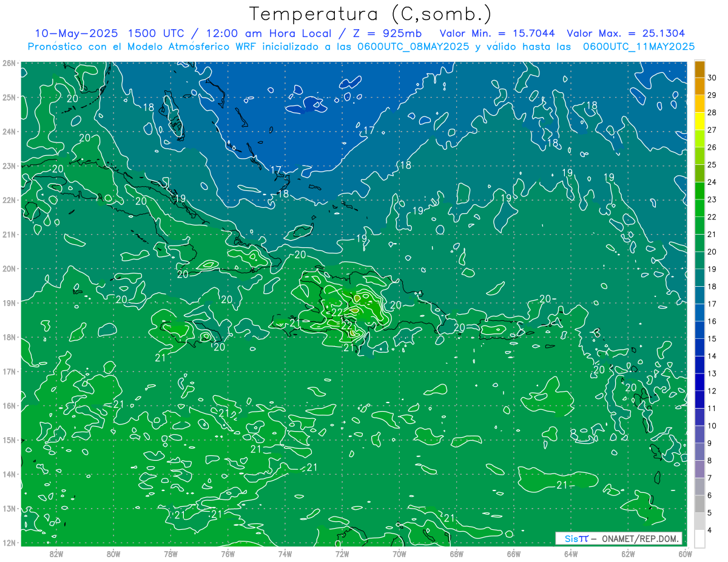Click the "17N" latitude axis label

coord(8,371)
